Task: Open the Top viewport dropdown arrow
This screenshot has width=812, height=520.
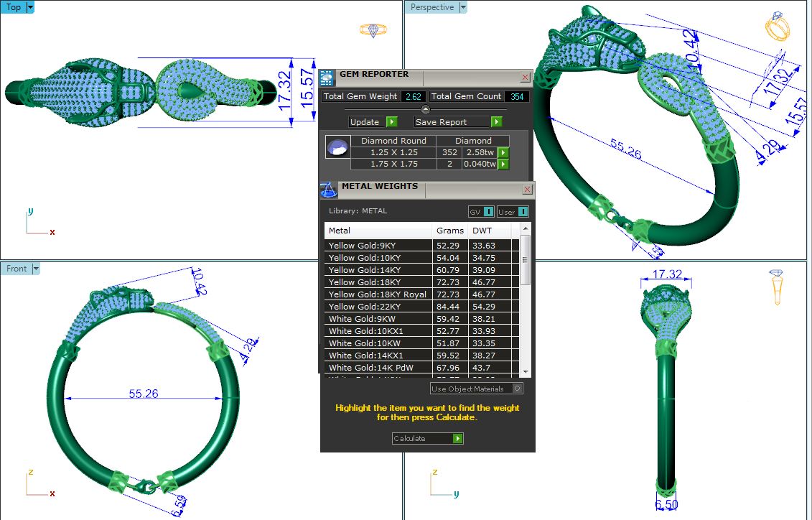Action: click(29, 7)
